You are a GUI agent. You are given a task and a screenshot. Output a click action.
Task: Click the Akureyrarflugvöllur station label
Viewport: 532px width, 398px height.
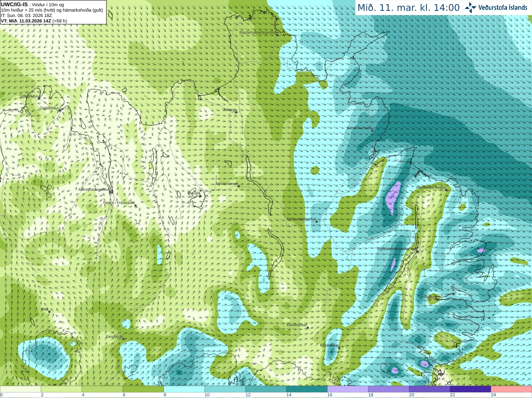click(94, 189)
